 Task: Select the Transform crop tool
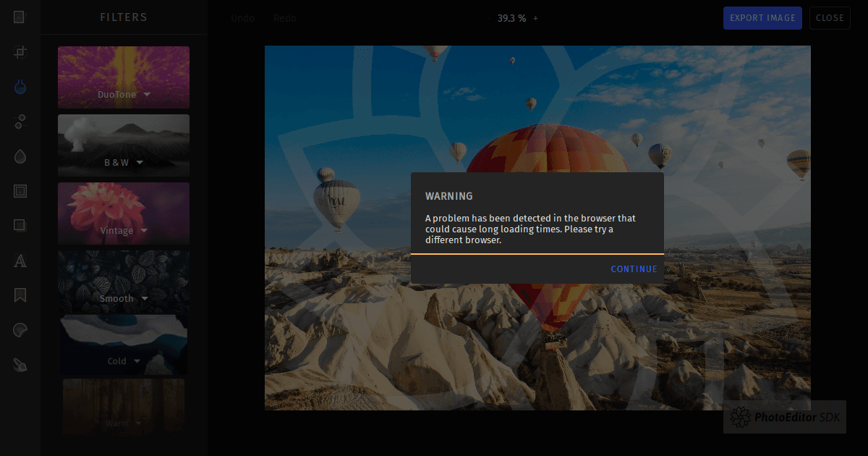(x=20, y=52)
